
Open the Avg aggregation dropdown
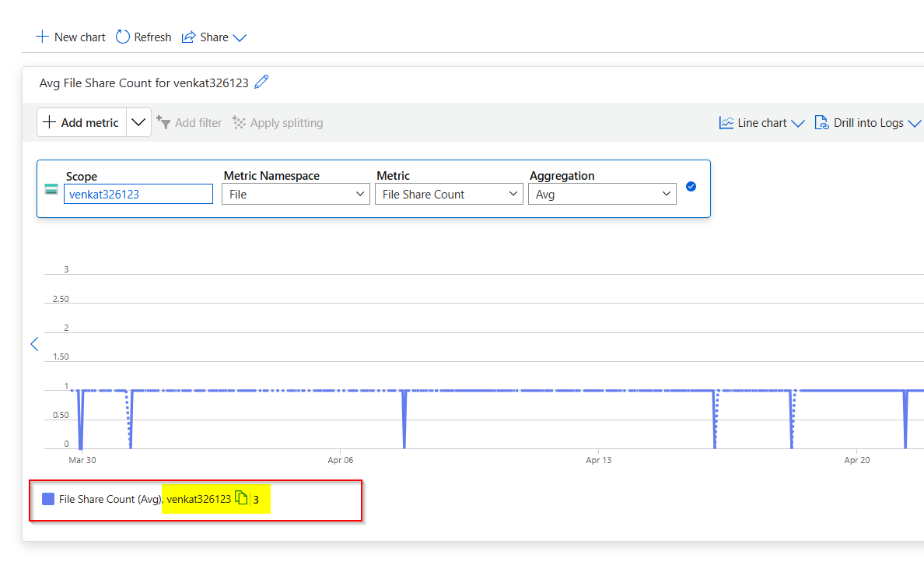602,194
